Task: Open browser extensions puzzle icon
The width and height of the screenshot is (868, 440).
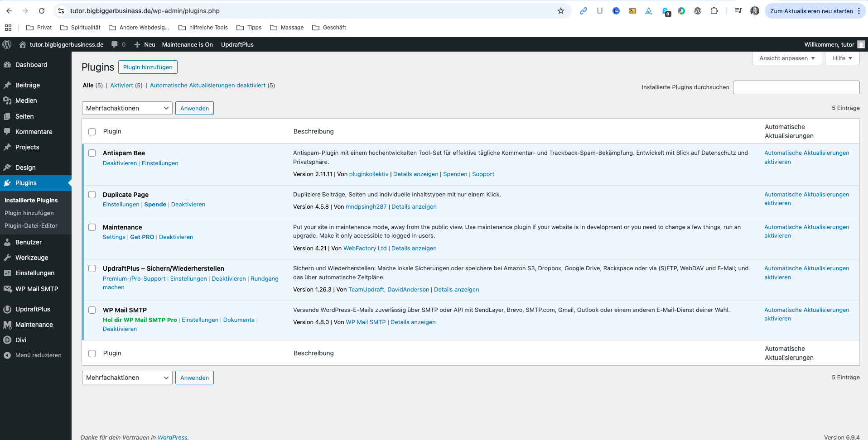Action: click(714, 11)
